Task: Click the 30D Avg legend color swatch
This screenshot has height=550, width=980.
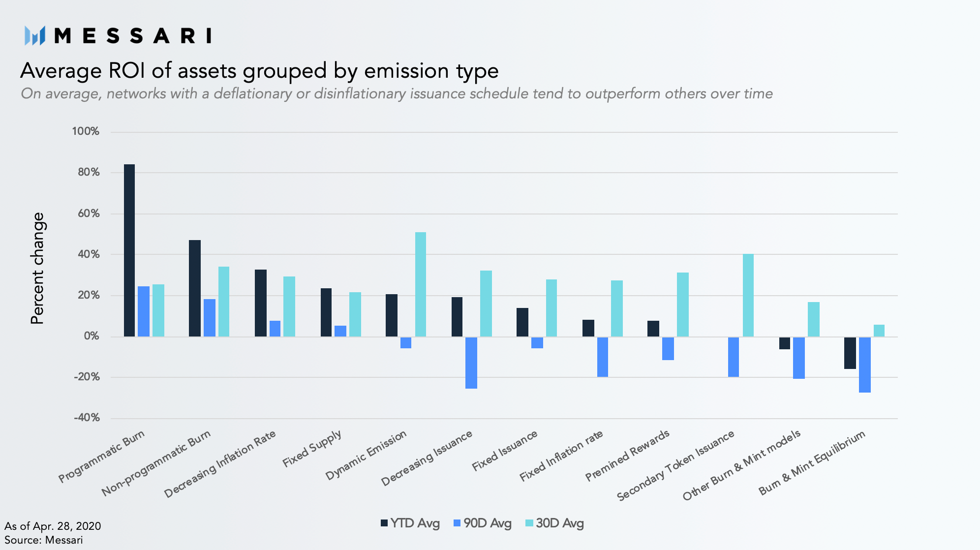Action: point(529,523)
